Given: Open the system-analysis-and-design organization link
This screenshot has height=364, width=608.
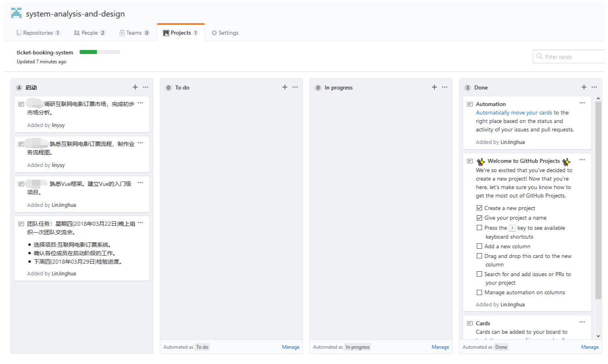Looking at the screenshot, I should [75, 14].
